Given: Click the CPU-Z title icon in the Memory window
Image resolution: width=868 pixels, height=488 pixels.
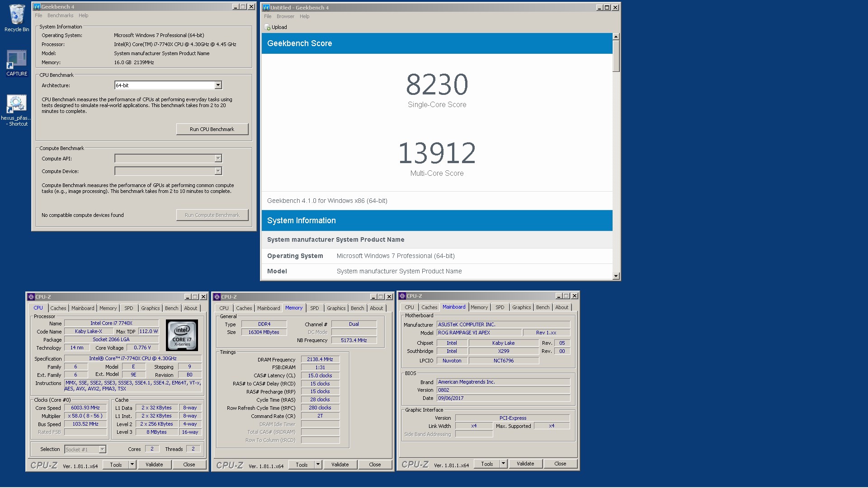Looking at the screenshot, I should (217, 297).
